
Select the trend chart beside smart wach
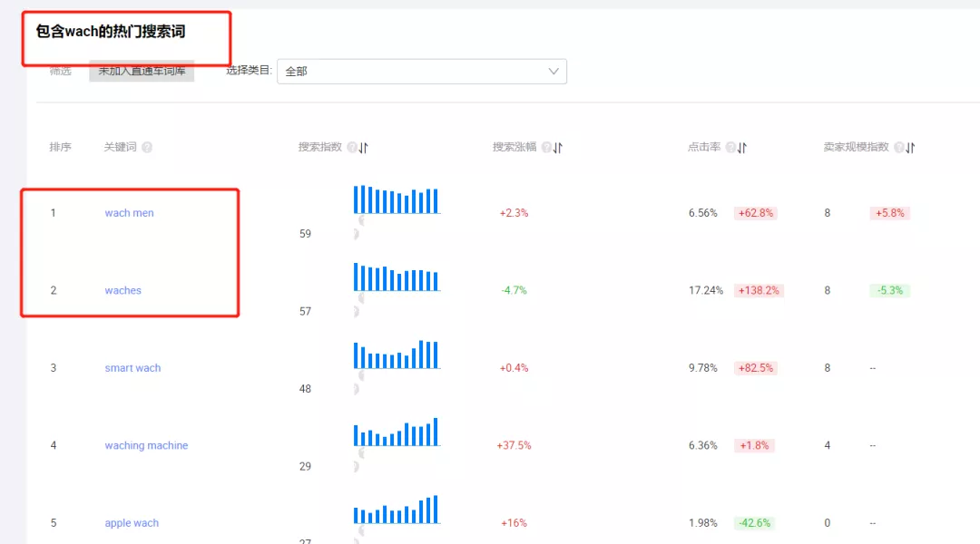pos(397,355)
